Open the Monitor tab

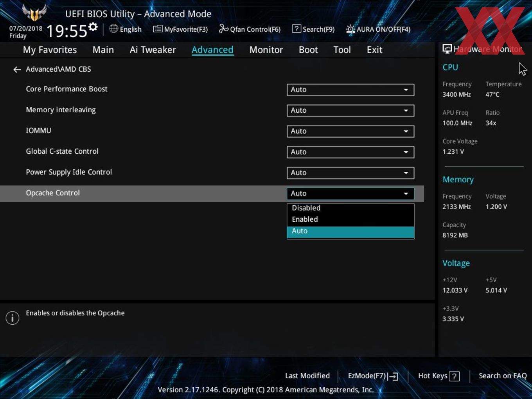click(x=266, y=50)
